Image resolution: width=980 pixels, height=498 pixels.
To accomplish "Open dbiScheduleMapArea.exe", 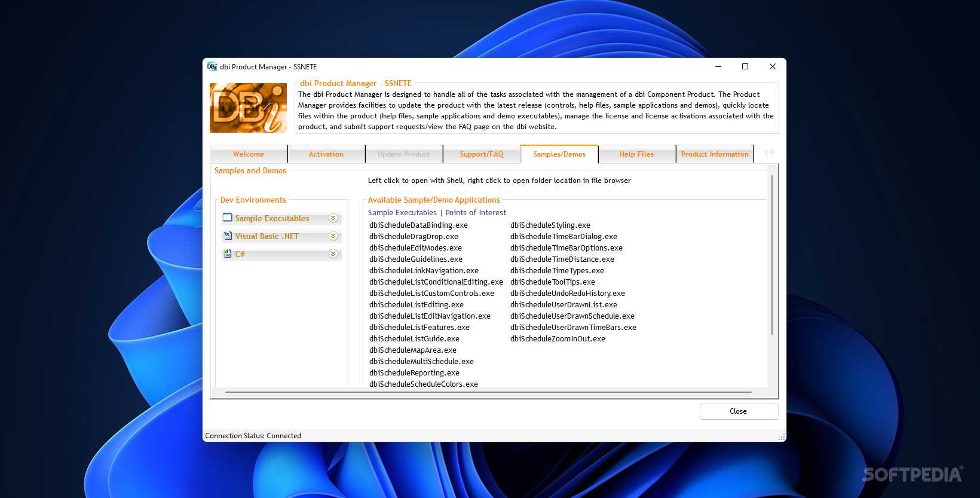I will tap(413, 350).
